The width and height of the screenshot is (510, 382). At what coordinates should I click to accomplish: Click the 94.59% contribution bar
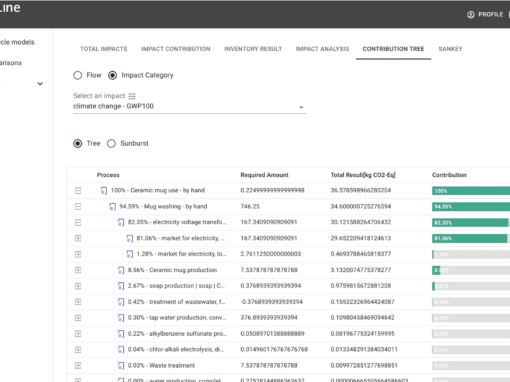tap(471, 207)
